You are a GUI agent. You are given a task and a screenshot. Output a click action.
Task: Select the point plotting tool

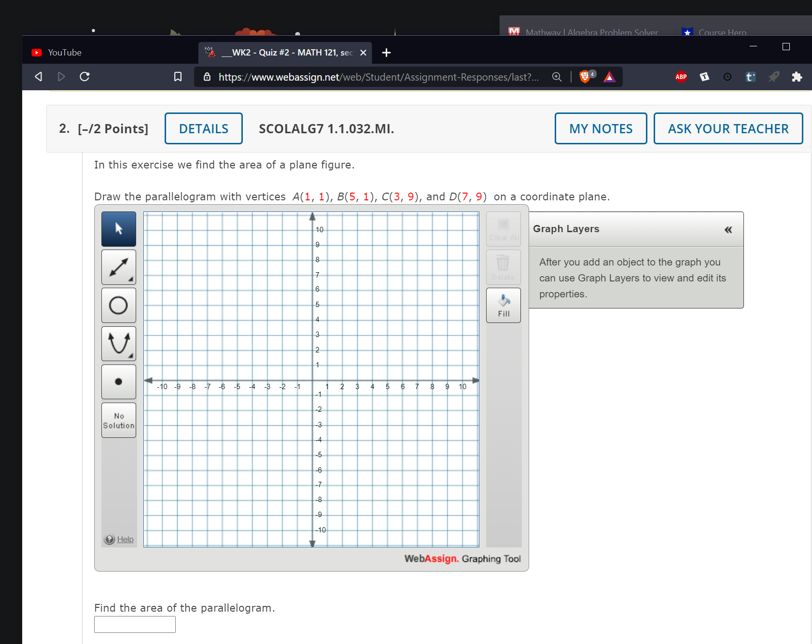[x=119, y=382]
